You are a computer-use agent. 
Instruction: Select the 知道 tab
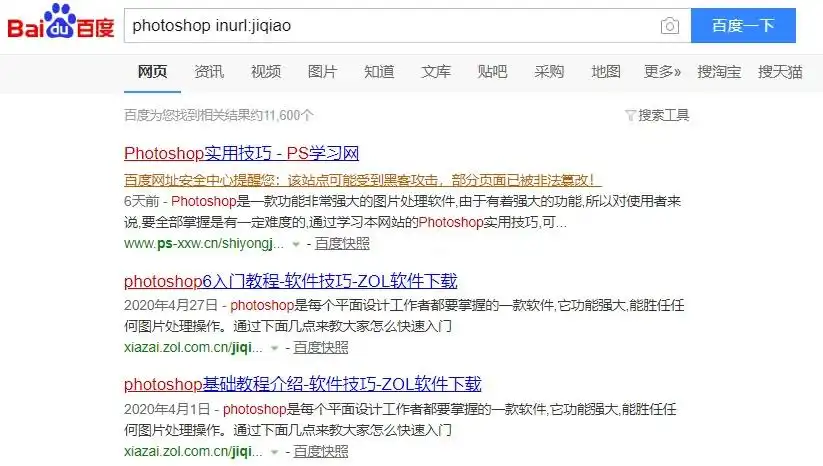point(379,72)
